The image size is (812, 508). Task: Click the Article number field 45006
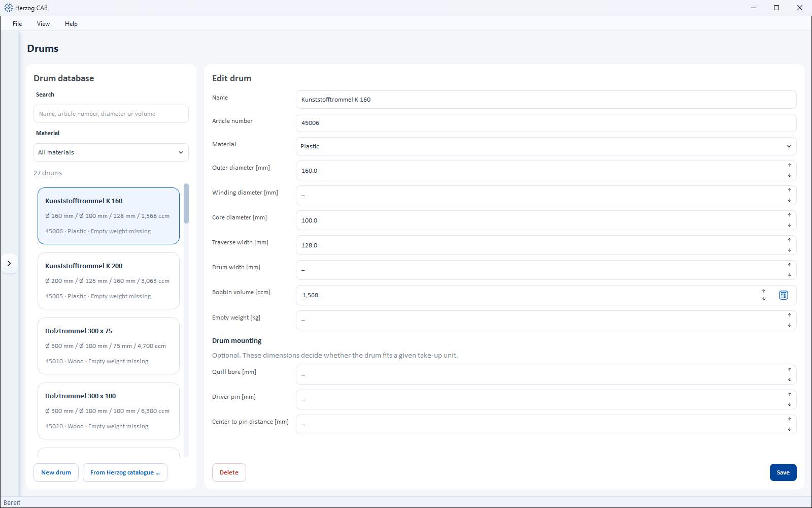pyautogui.click(x=546, y=123)
